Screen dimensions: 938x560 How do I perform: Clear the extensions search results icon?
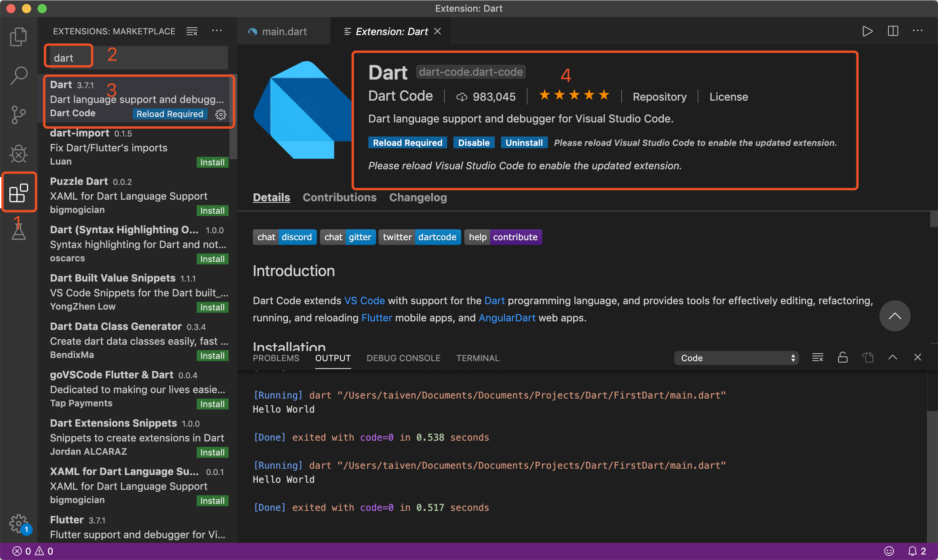tap(192, 31)
